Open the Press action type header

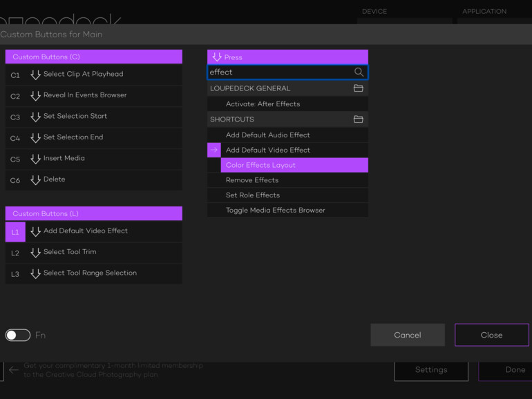pos(287,57)
